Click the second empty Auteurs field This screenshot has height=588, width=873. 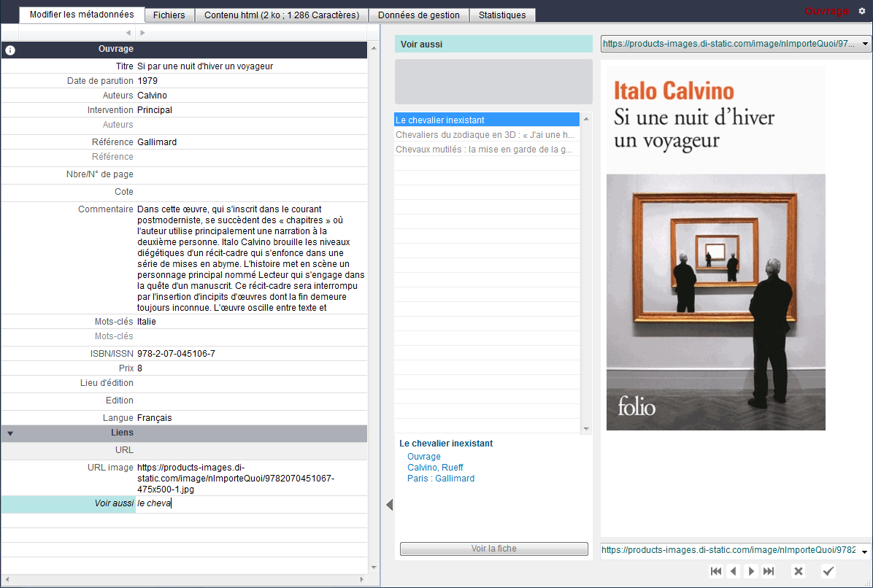coord(252,125)
